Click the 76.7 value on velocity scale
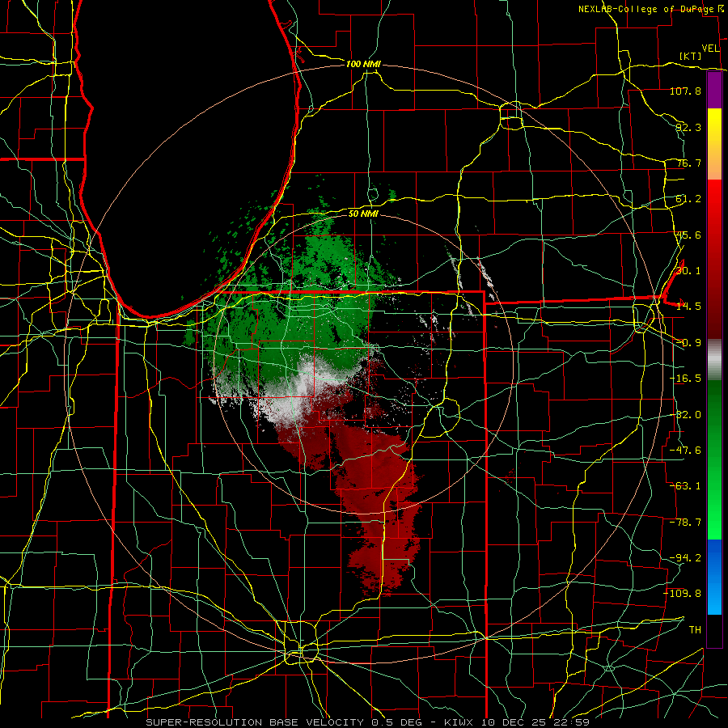 pos(688,163)
